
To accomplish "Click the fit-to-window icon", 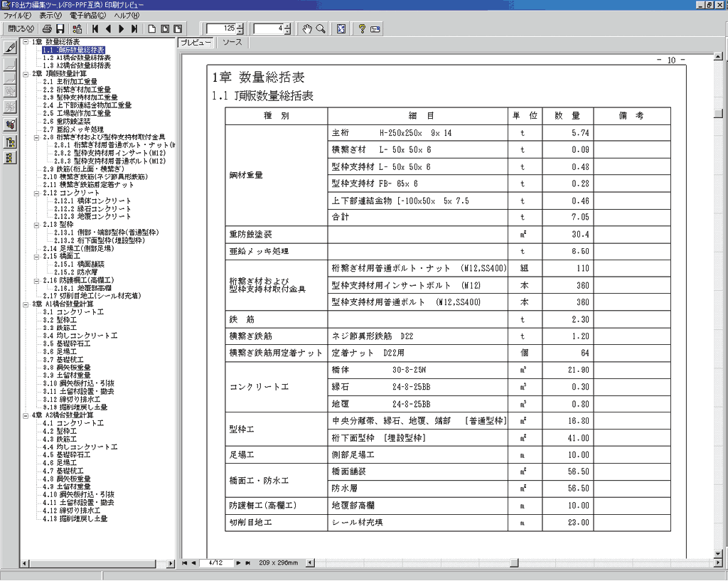I will tap(341, 28).
